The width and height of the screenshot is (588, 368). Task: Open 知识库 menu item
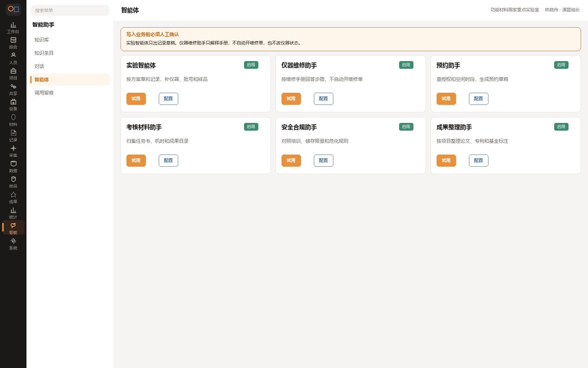pos(70,40)
